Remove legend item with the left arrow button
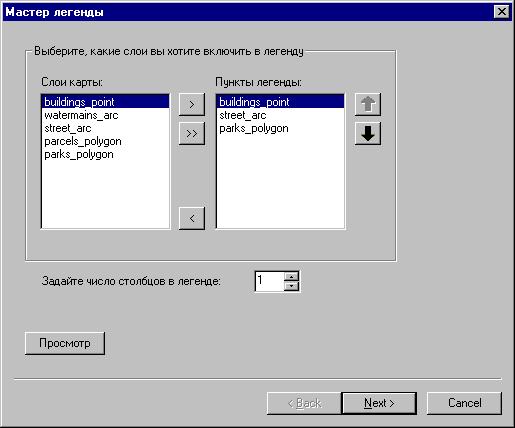Image resolution: width=515 pixels, height=428 pixels. click(x=192, y=218)
